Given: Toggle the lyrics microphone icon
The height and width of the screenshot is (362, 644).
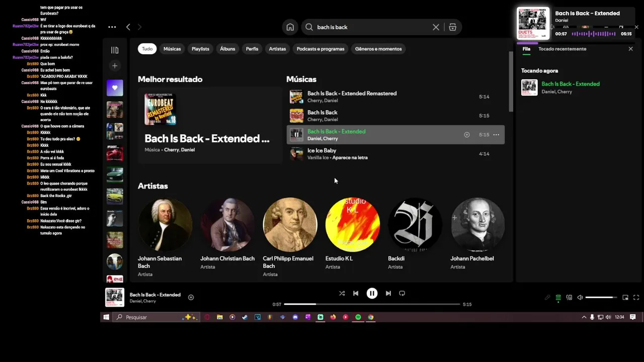Looking at the screenshot, I should [547, 298].
